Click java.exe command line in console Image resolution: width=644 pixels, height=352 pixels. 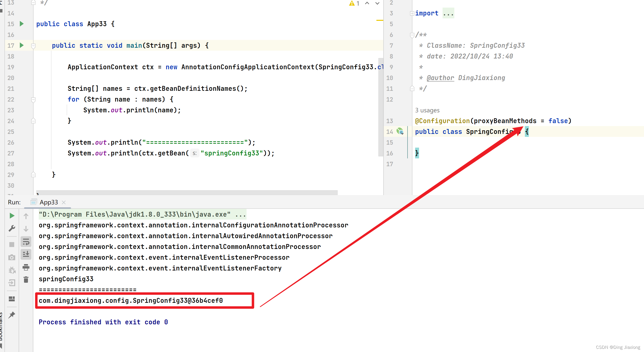pos(142,214)
